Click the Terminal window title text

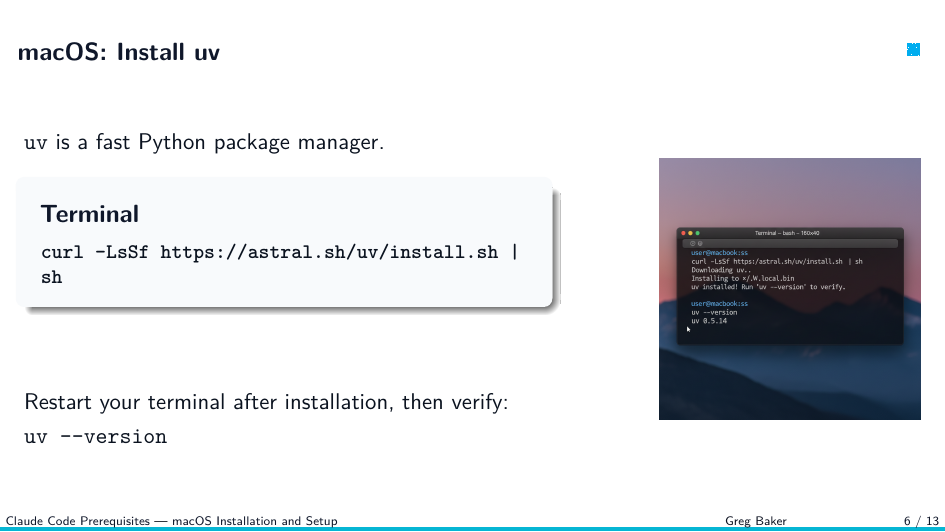786,233
